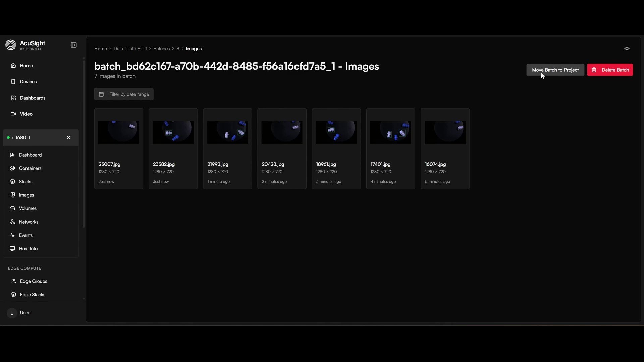Click the AcuSight logo icon

pyautogui.click(x=11, y=45)
